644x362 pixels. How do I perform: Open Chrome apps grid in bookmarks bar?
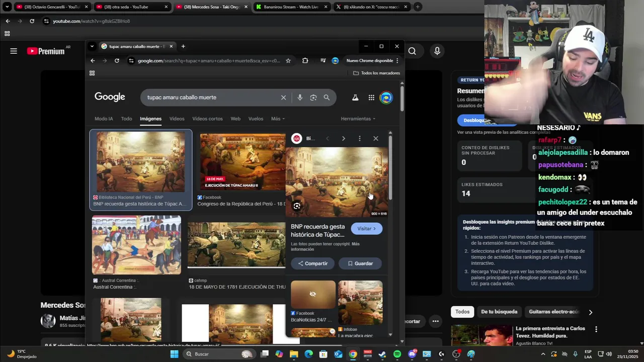92,73
